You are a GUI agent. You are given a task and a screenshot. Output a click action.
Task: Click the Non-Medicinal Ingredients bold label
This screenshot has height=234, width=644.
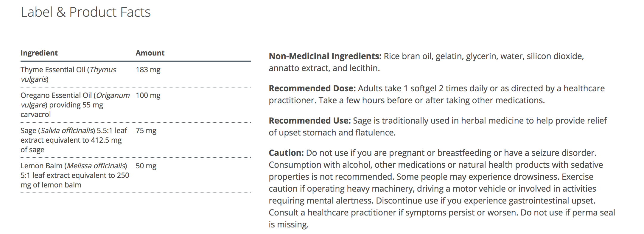pos(325,56)
